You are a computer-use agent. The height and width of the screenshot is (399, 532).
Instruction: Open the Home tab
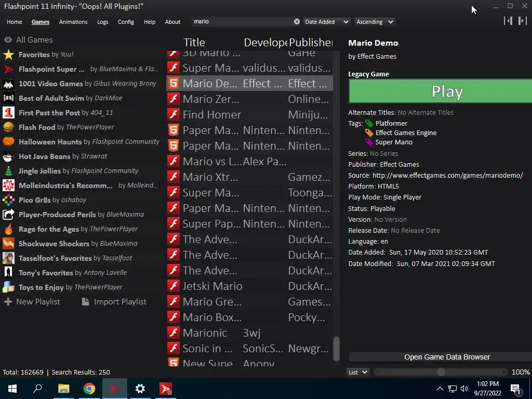click(x=14, y=22)
